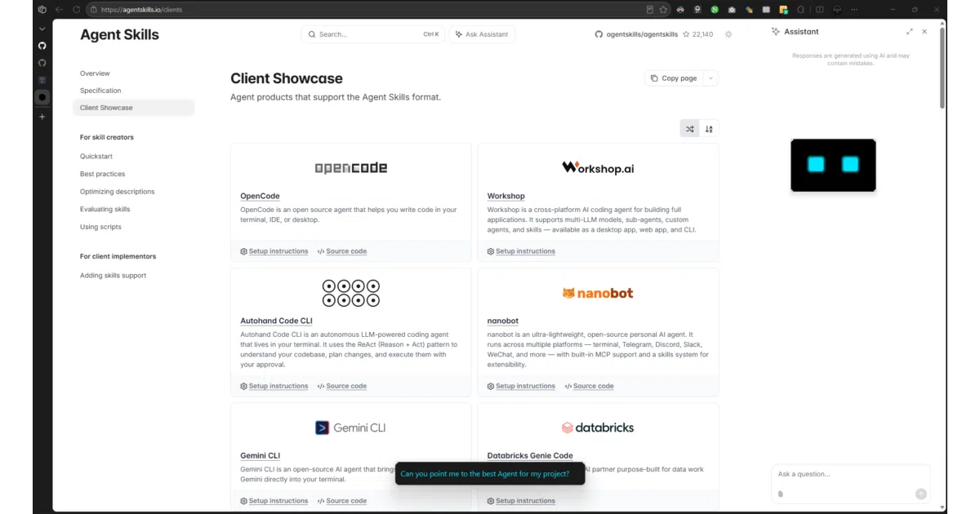Reload the page with the refresh icon

76,10
